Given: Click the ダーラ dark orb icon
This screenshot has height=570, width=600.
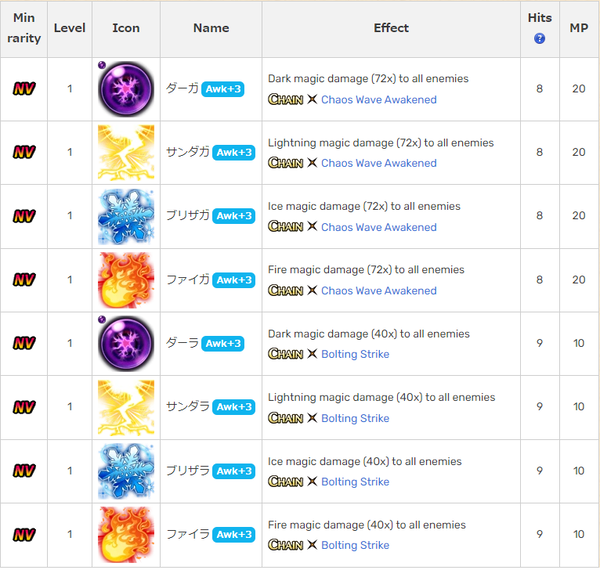Looking at the screenshot, I should point(126,344).
